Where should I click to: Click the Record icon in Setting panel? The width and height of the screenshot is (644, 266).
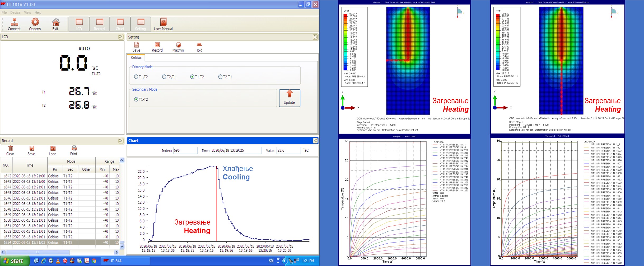[x=157, y=47]
